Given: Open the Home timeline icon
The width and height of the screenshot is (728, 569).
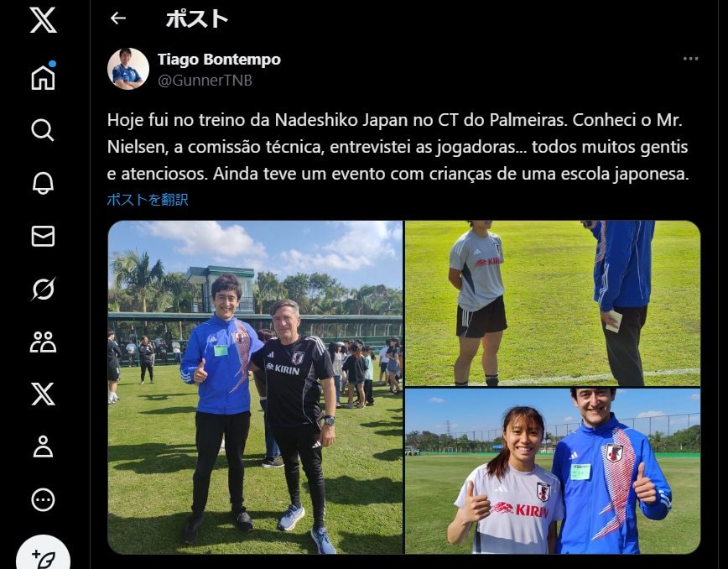Looking at the screenshot, I should [43, 76].
